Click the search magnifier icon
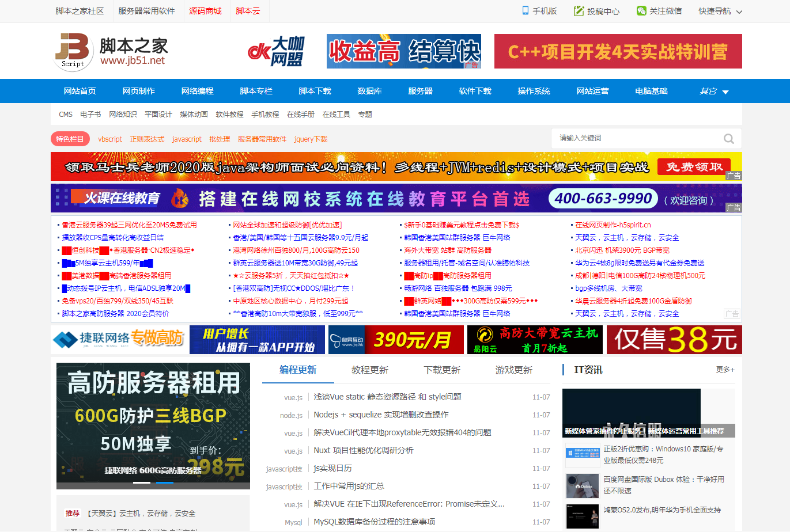The width and height of the screenshot is (790, 532). point(728,139)
